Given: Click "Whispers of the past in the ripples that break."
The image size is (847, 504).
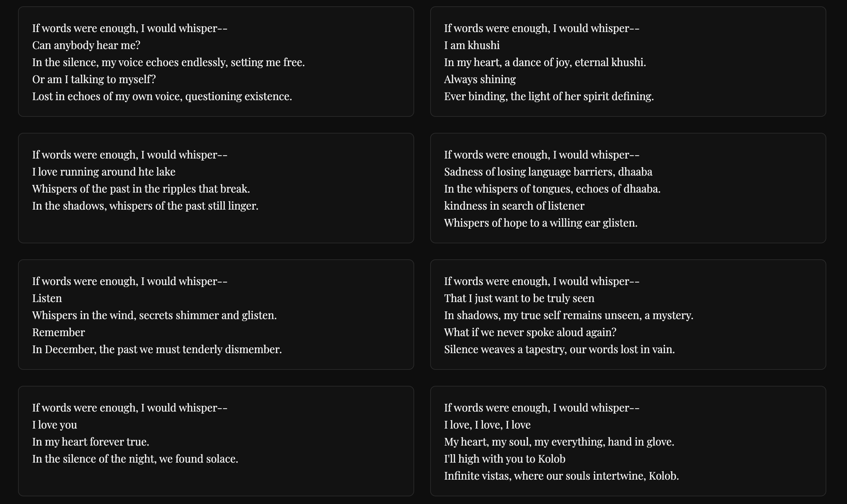Looking at the screenshot, I should (x=141, y=189).
